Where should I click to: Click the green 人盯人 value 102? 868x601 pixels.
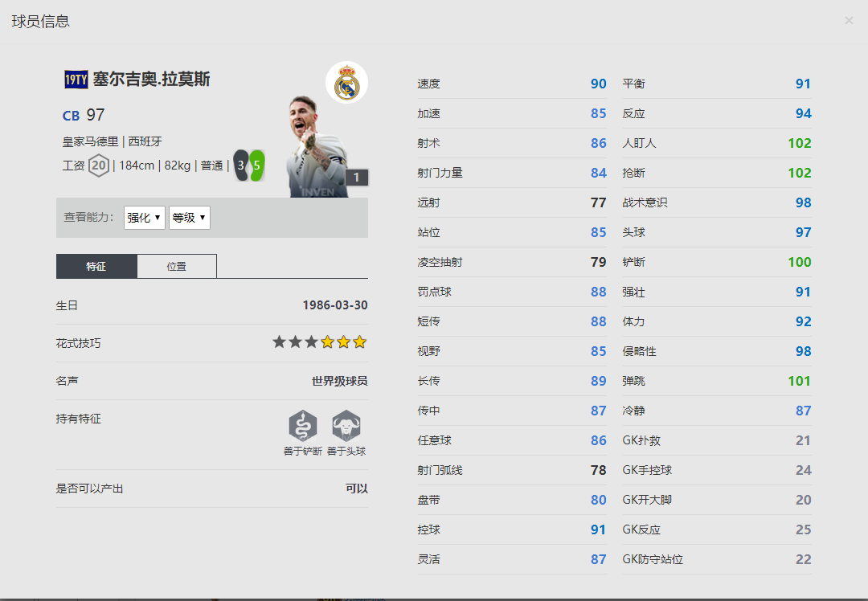click(800, 143)
